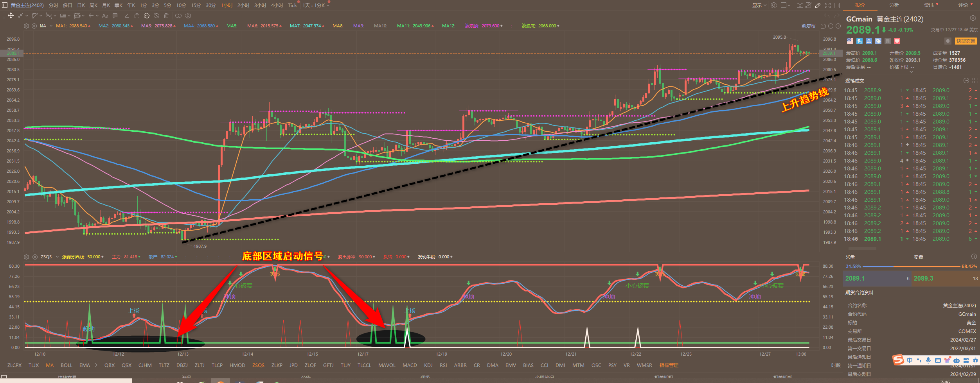Toggle the right side panel layout icon
The height and width of the screenshot is (383, 980).
837,5
